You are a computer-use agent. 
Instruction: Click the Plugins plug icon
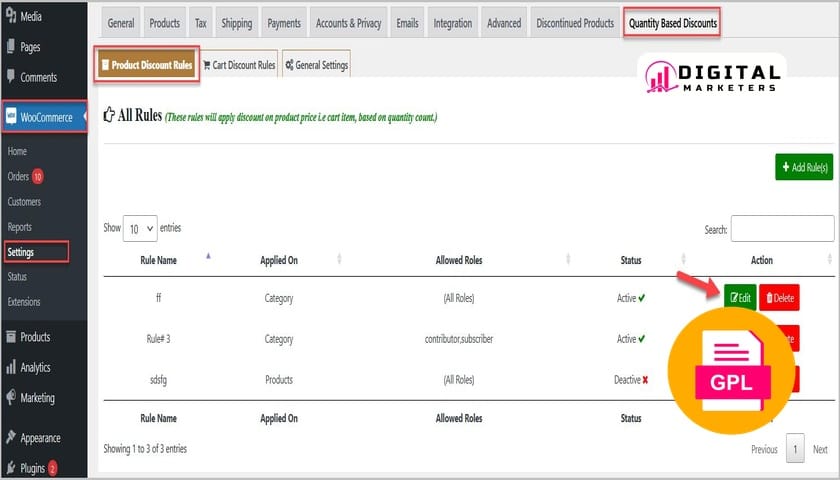pyautogui.click(x=10, y=467)
